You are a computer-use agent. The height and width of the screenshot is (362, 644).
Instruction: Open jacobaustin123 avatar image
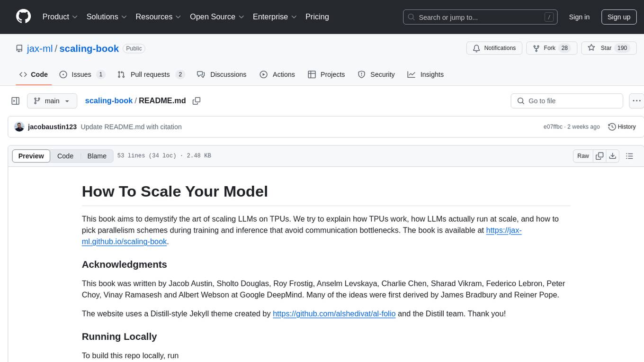coord(19,127)
